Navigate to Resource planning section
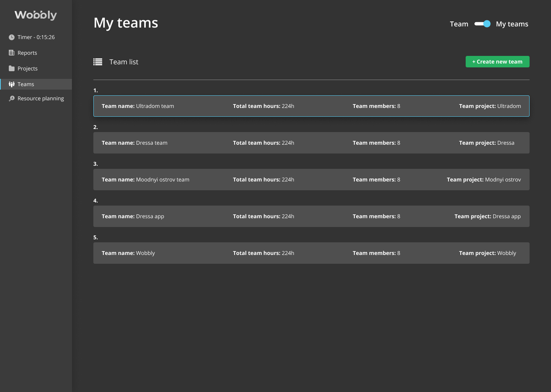 (x=40, y=98)
